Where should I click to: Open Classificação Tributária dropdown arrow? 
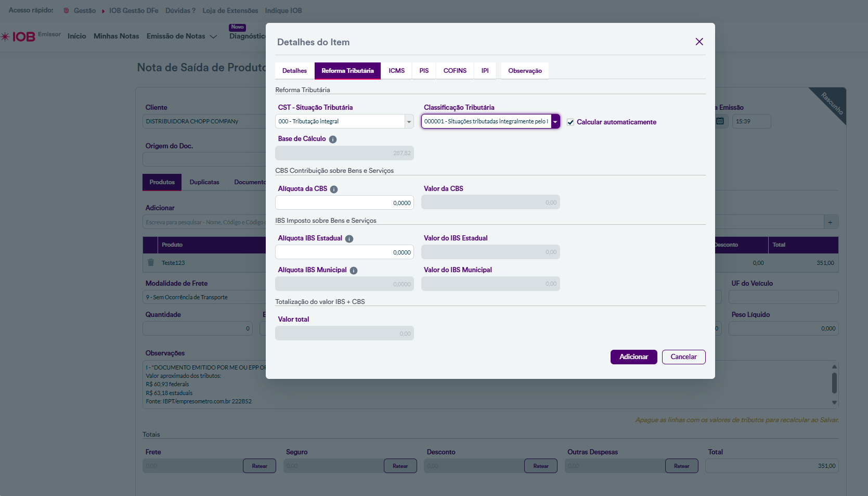pyautogui.click(x=555, y=122)
